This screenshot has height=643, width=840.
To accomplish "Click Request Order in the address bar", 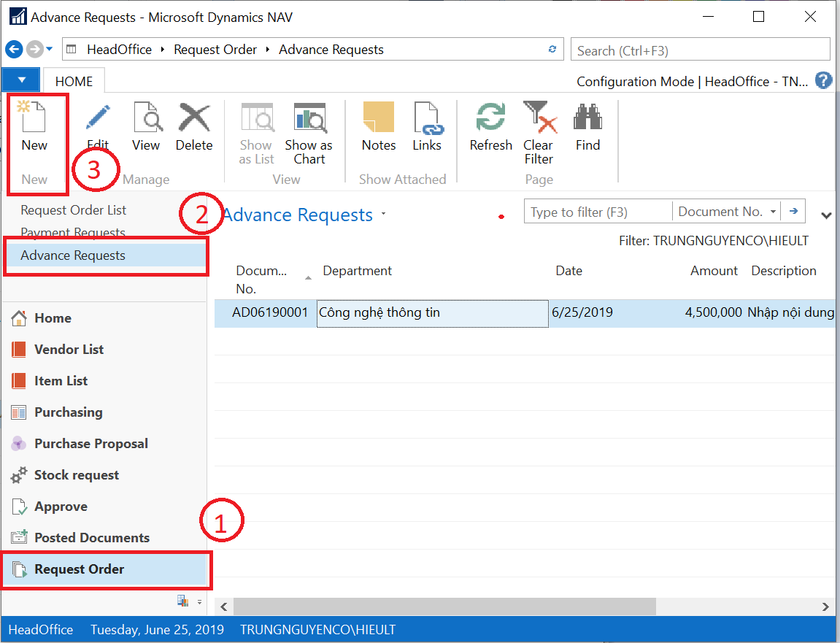I will point(215,50).
